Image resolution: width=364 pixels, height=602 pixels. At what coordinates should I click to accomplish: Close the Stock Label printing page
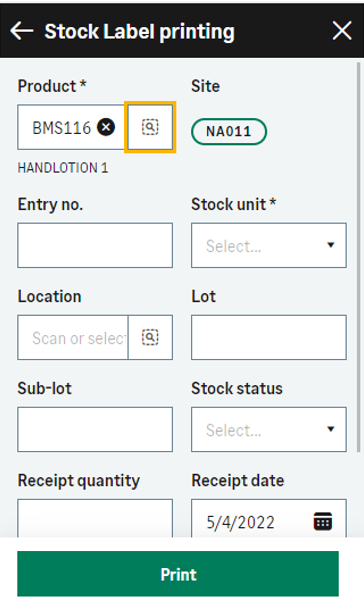click(342, 31)
